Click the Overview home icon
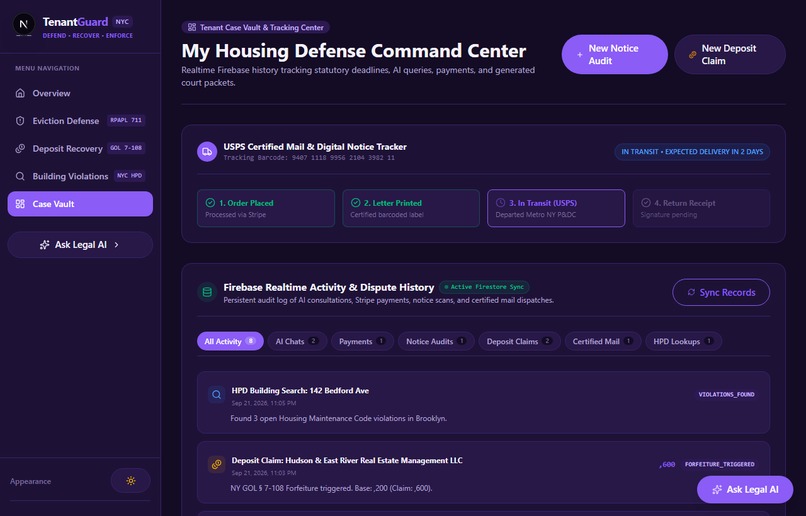Image resolution: width=806 pixels, height=516 pixels. pyautogui.click(x=20, y=93)
